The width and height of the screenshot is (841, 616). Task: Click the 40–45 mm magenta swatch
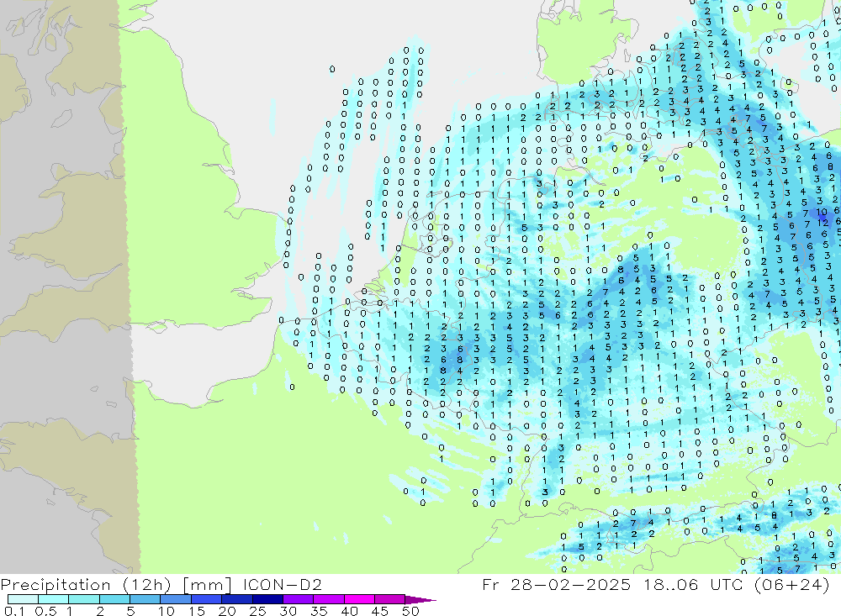(x=359, y=599)
